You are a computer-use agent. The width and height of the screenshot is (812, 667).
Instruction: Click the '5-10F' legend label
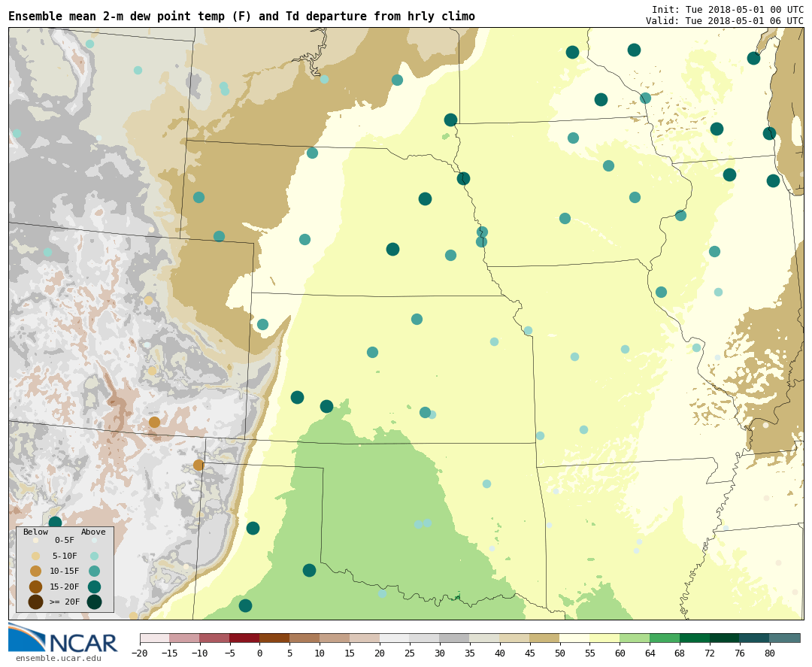(x=64, y=556)
